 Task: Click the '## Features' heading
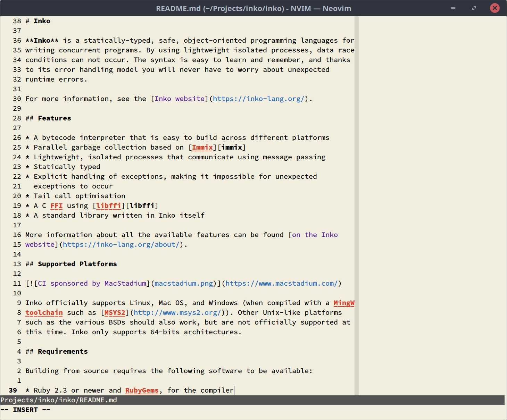click(48, 118)
